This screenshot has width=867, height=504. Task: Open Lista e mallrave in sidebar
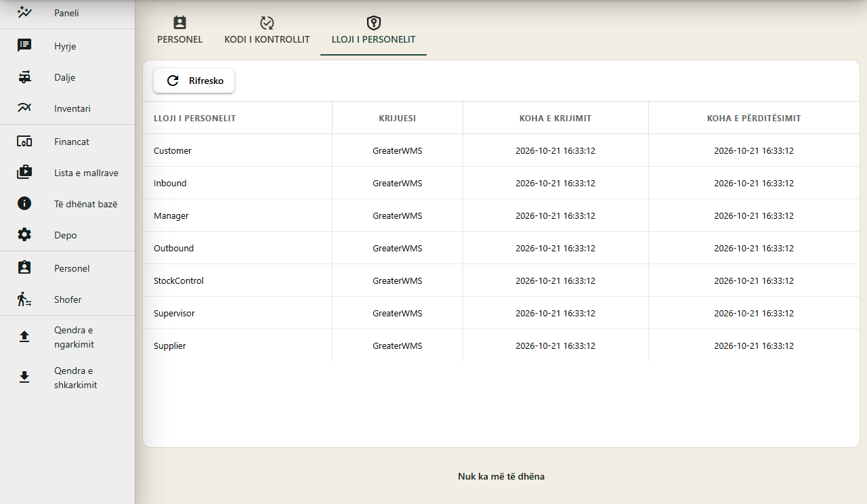click(67, 173)
